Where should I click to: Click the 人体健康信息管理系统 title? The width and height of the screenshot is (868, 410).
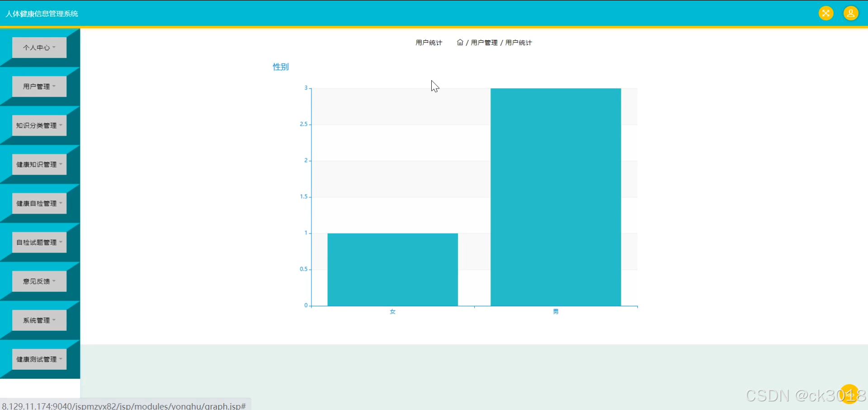42,14
